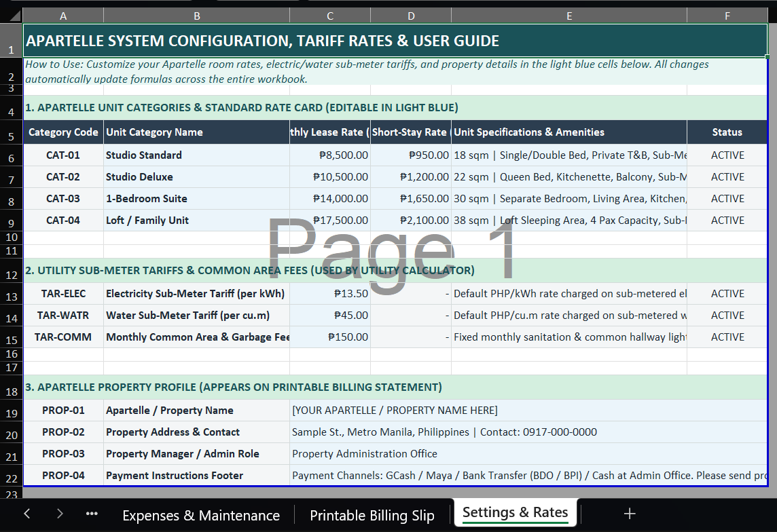Click the ₱1,650.00 short-stay cell

(411, 198)
